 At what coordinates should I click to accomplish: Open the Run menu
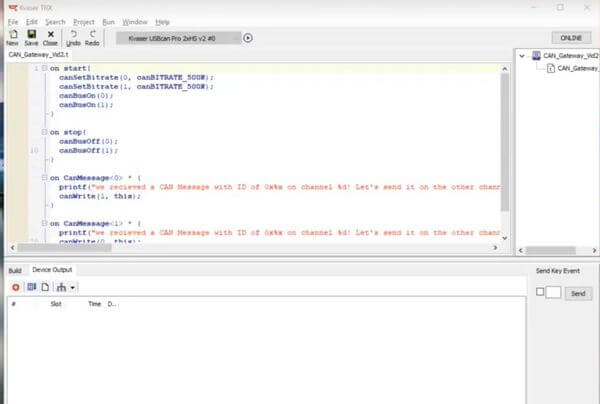[108, 22]
